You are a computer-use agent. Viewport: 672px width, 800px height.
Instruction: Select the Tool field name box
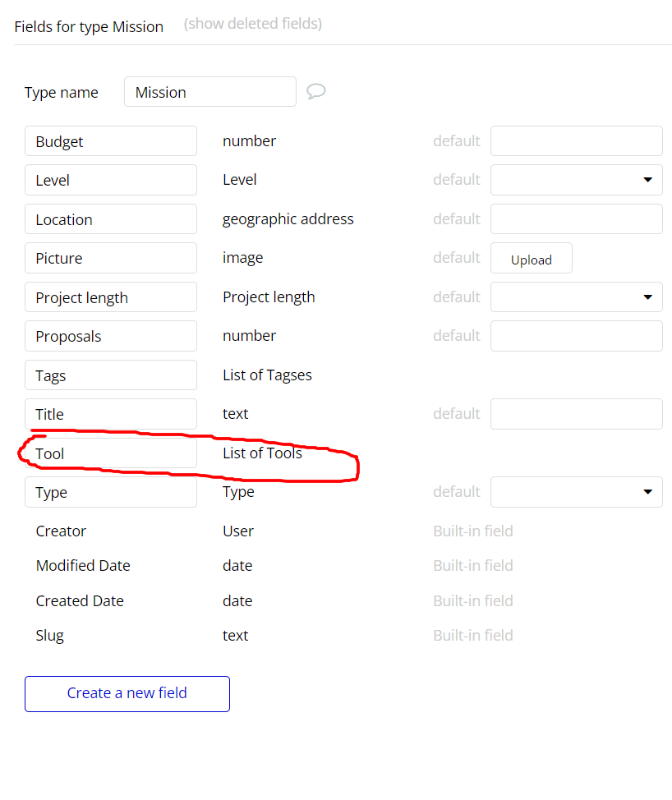point(111,453)
